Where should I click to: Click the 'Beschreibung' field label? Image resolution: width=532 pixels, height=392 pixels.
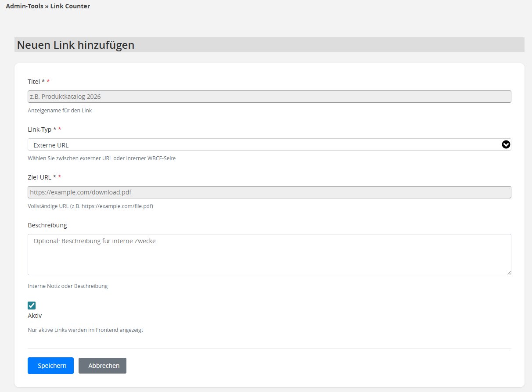(x=47, y=225)
